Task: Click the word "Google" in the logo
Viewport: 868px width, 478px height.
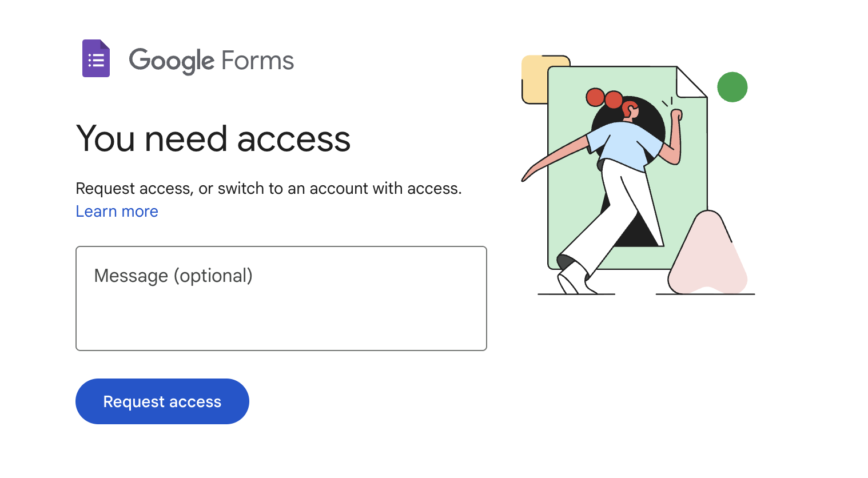Action: pos(172,61)
